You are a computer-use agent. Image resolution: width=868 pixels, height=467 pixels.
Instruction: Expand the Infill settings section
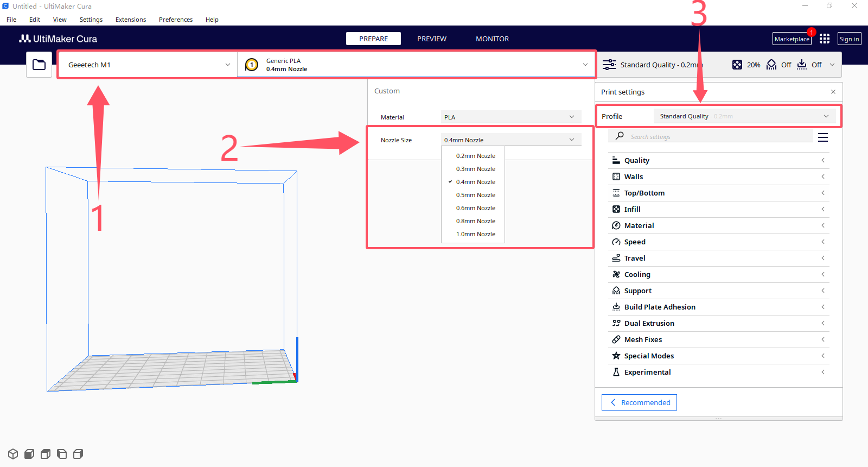click(x=719, y=209)
